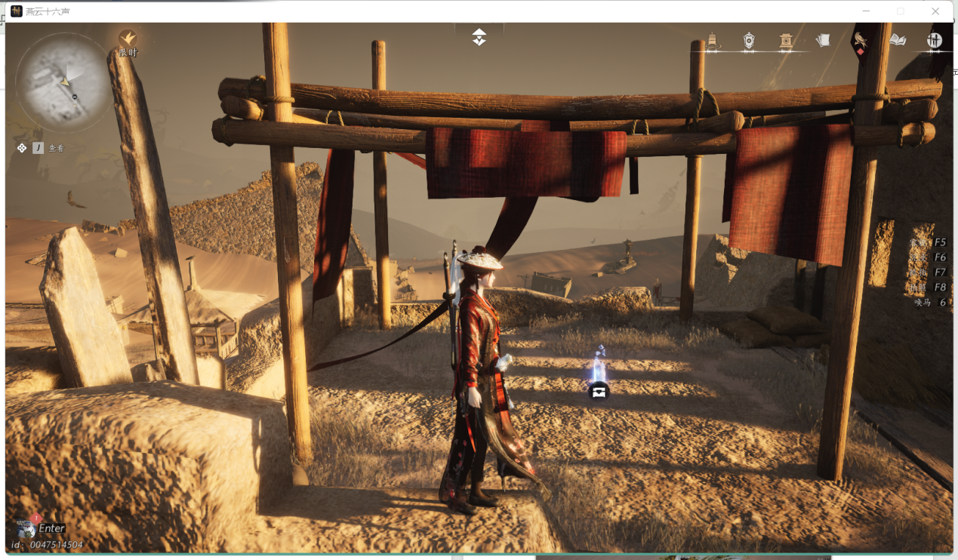Open the circular minimap
This screenshot has height=560, width=958.
tap(63, 82)
